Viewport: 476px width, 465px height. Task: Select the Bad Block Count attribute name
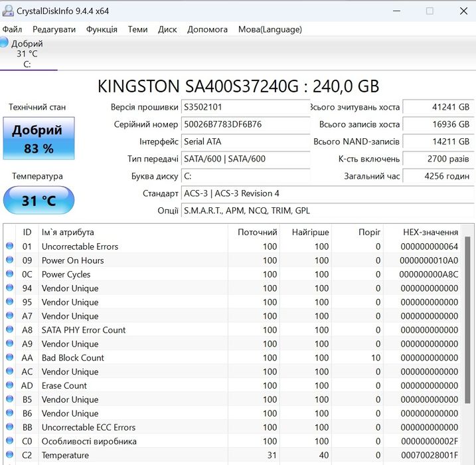(x=73, y=358)
